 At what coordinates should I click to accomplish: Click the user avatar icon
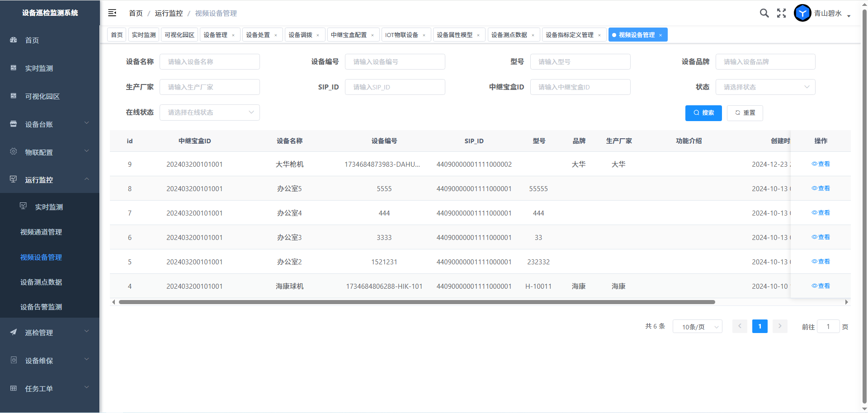coord(802,13)
